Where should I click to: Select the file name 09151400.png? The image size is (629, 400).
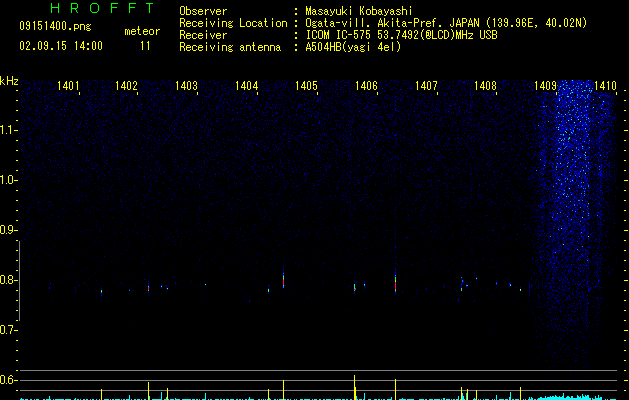pyautogui.click(x=55, y=27)
